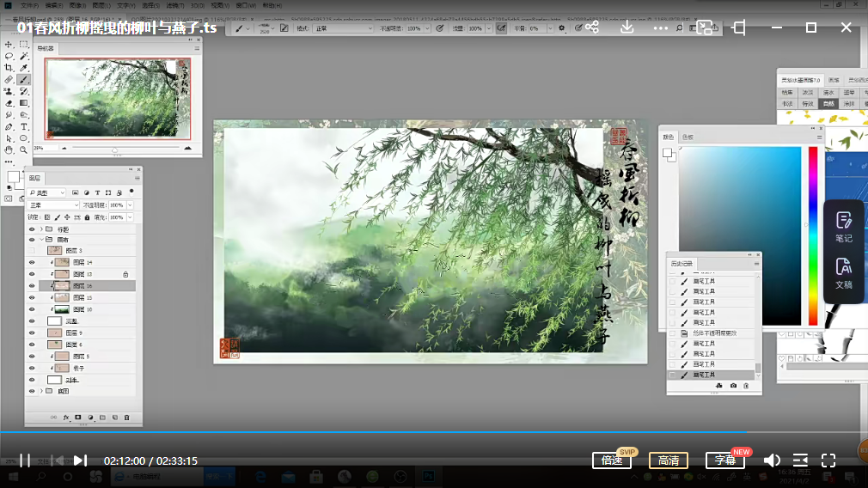Toggle visibility of 图层 14
The height and width of the screenshot is (488, 868).
[x=32, y=263]
